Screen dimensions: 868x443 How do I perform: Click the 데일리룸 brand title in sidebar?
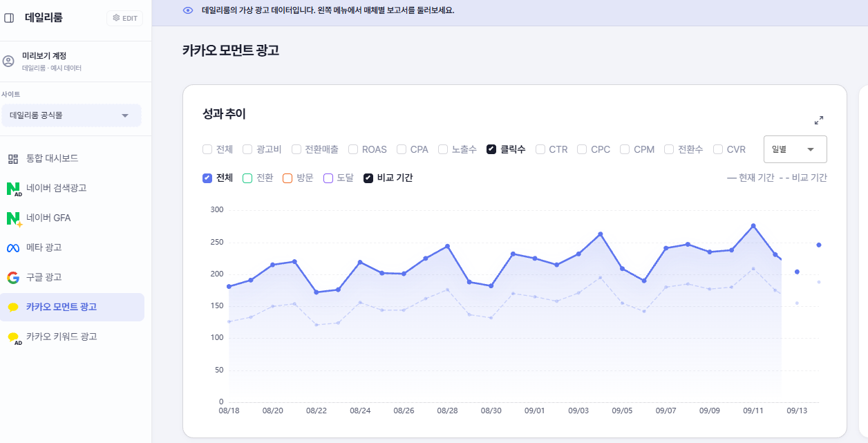(x=44, y=18)
